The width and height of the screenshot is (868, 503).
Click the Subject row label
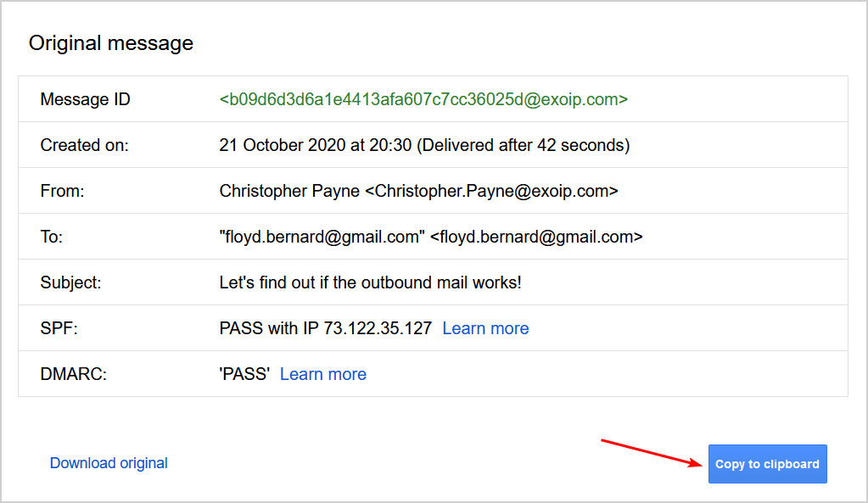[x=71, y=282]
